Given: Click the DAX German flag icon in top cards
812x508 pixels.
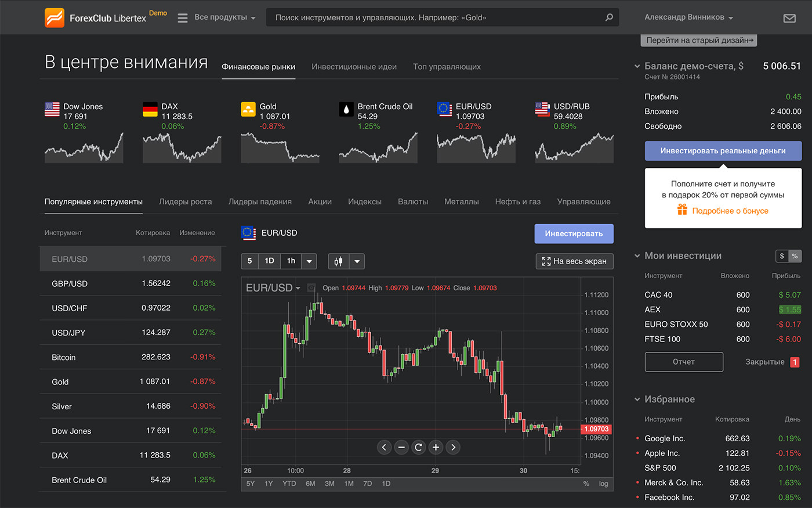Looking at the screenshot, I should 150,109.
